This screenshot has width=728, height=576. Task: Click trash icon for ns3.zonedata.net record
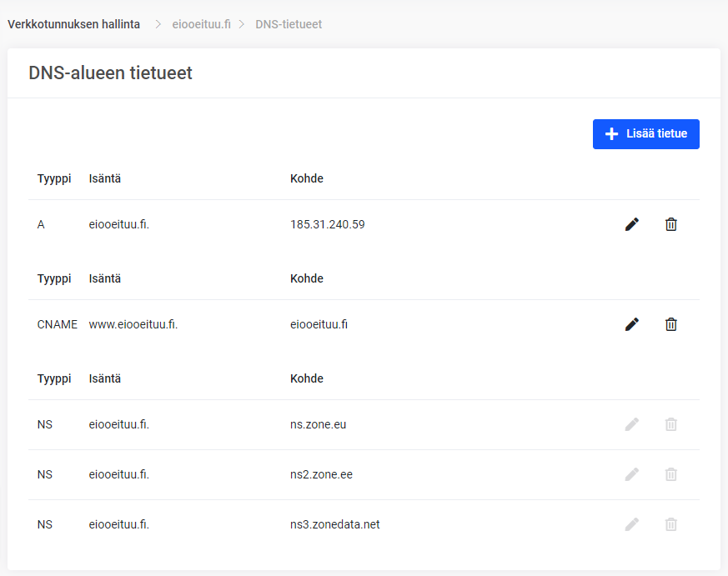click(670, 524)
